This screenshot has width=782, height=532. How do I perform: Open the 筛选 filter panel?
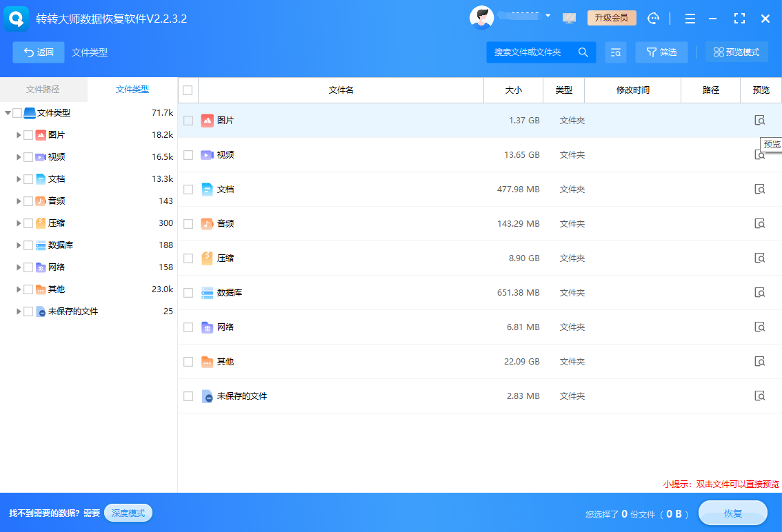(x=661, y=52)
